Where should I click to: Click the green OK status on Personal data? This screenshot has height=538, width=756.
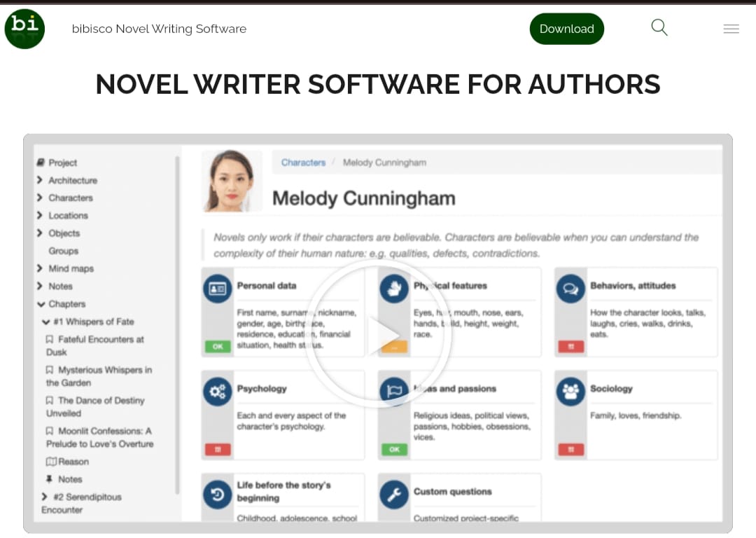coord(218,347)
